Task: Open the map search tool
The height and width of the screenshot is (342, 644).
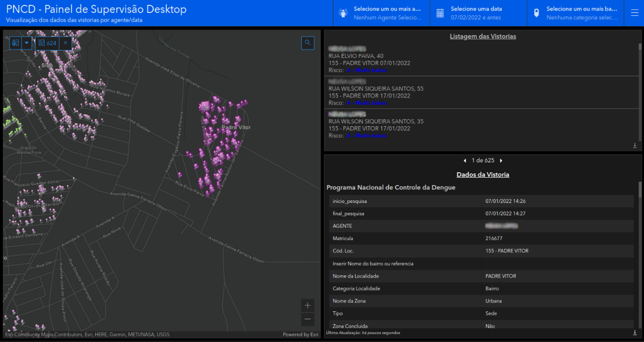Action: point(308,43)
